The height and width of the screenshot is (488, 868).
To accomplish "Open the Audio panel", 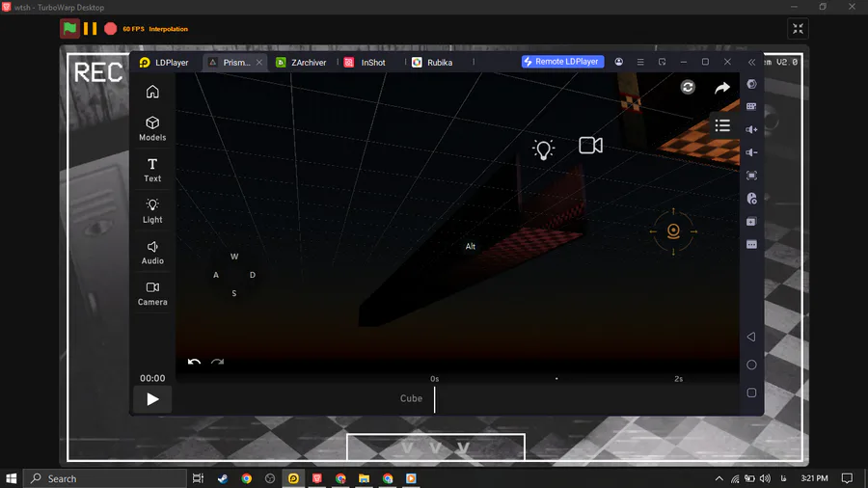I will (152, 253).
